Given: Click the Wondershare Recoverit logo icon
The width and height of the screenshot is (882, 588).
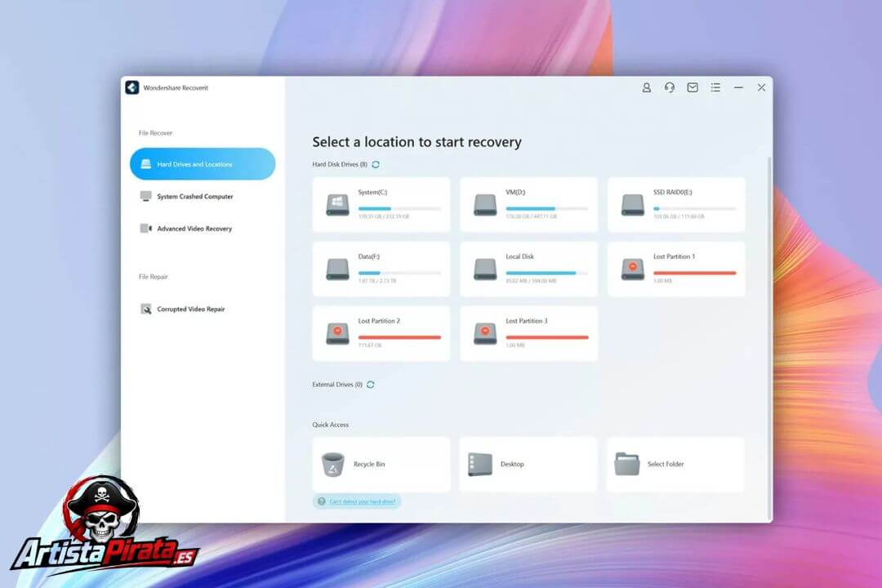Looking at the screenshot, I should (x=132, y=87).
